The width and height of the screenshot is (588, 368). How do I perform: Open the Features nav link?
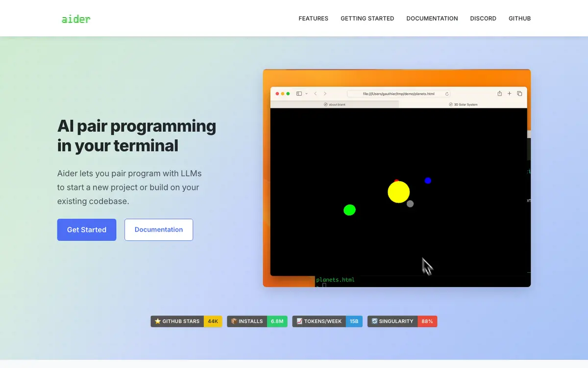coord(314,19)
